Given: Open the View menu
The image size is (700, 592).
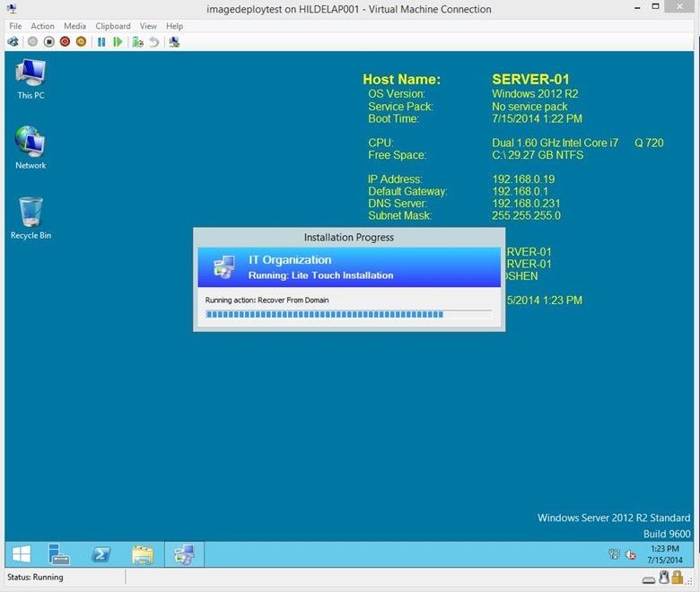Looking at the screenshot, I should pos(148,26).
